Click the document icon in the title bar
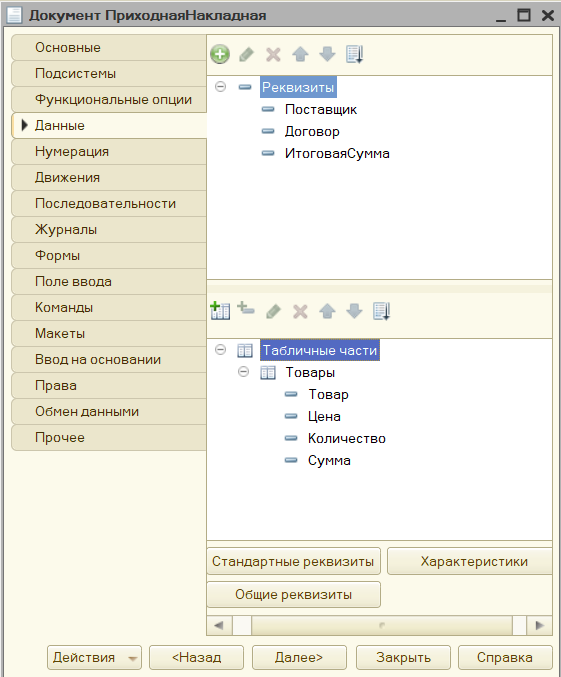Viewport: 561px width, 677px height. 14,15
